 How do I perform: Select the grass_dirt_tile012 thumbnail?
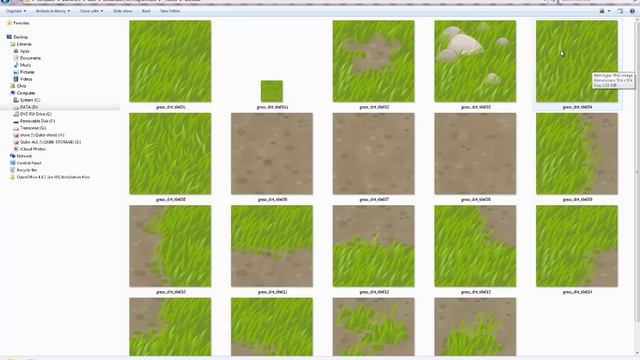373,246
